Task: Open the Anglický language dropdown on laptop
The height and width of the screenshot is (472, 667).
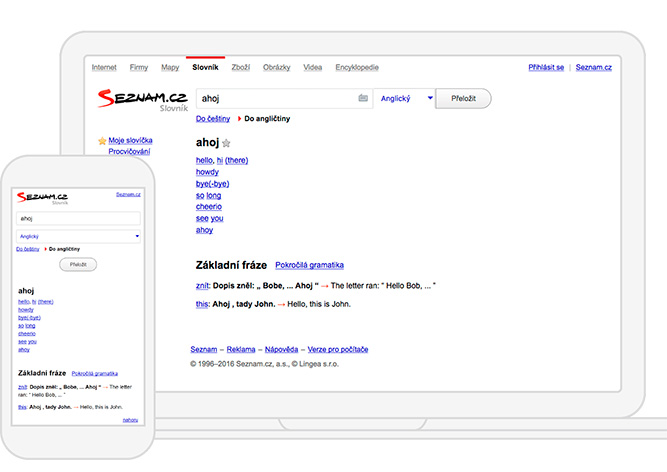Action: [405, 98]
